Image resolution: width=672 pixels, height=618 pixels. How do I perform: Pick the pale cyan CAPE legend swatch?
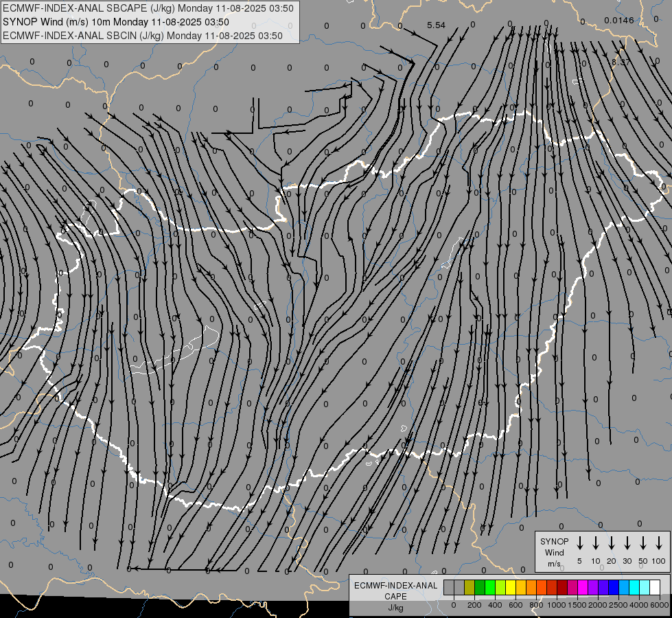click(645, 587)
